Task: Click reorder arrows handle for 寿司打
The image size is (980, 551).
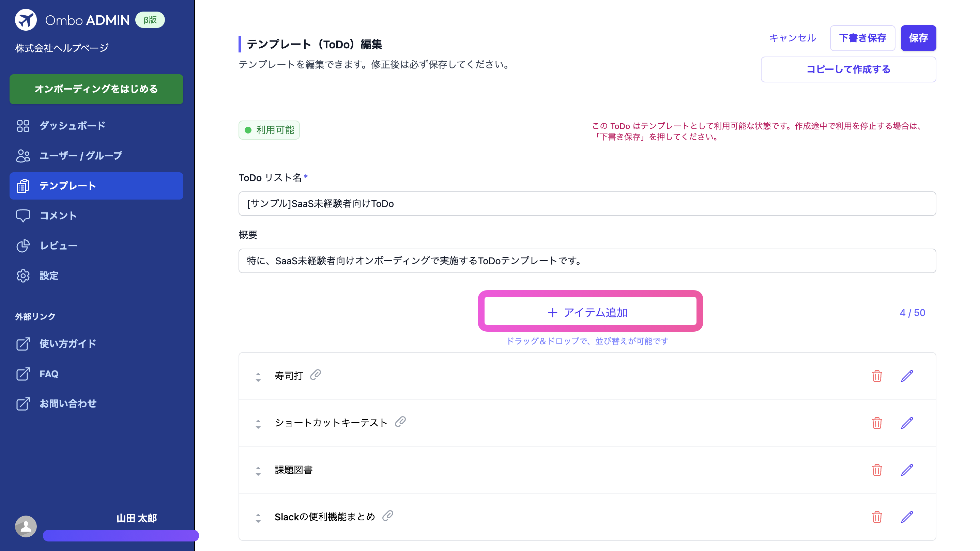Action: tap(258, 377)
